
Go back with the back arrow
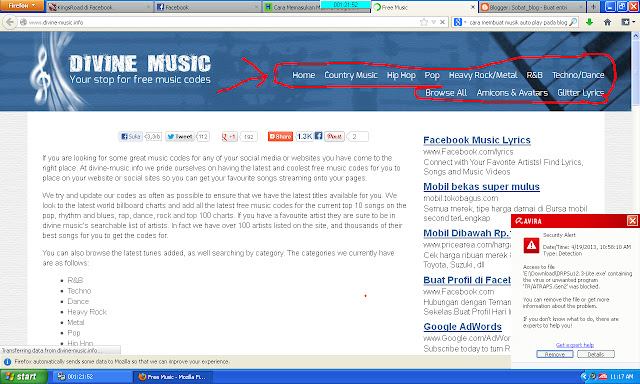point(10,22)
